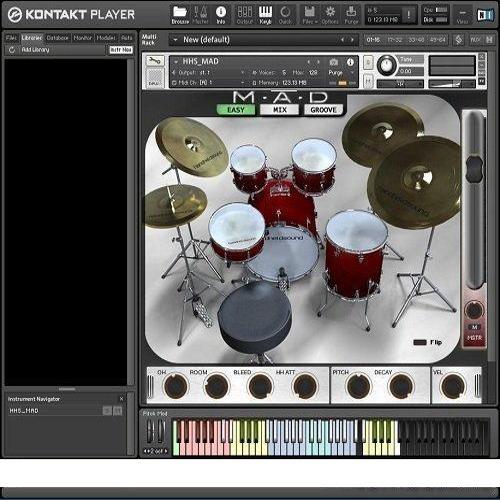Toggle the M mute button on master strip
Viewport: 500px width, 500px height.
[474, 327]
